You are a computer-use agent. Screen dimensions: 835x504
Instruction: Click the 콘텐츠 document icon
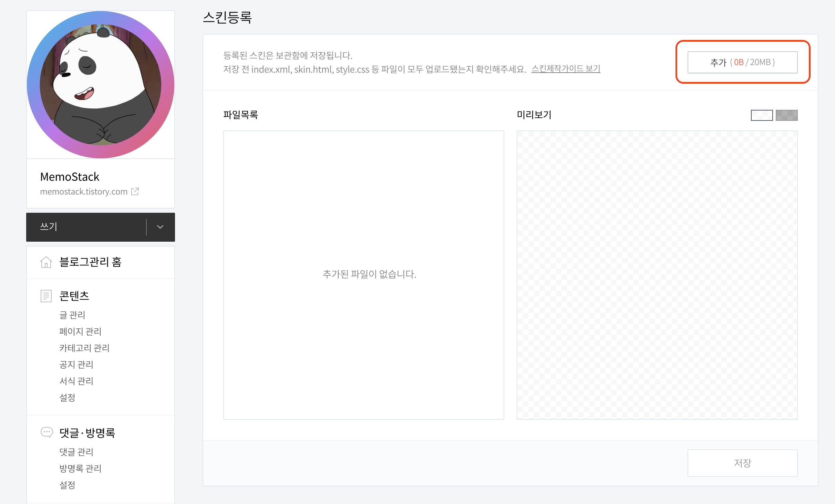click(x=46, y=296)
